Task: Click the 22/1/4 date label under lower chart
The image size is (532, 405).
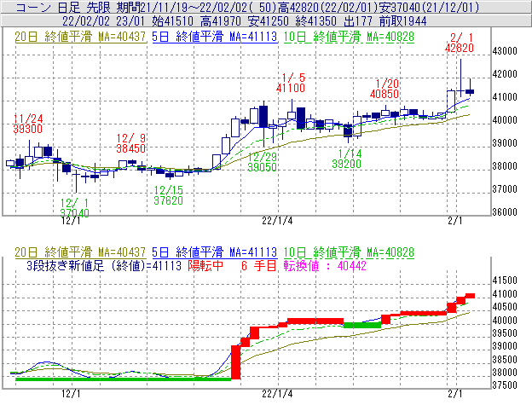Action: [x=277, y=394]
